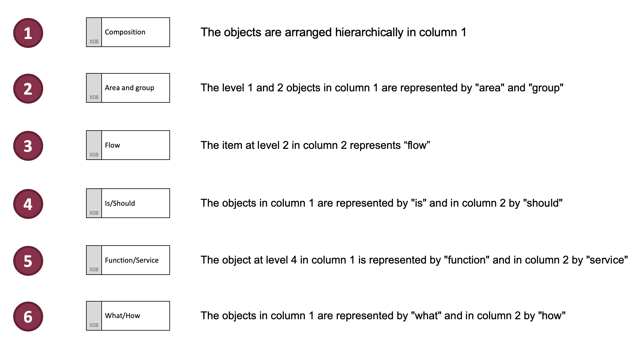Viewport: 644px width, 342px height.
Task: Click the description mentioning "is" and "should"
Action: tap(381, 203)
